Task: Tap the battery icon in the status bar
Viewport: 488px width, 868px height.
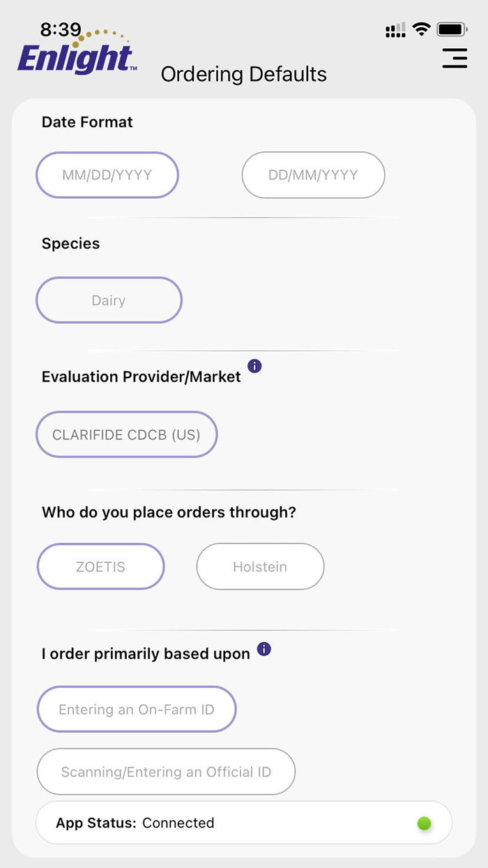Action: click(452, 29)
